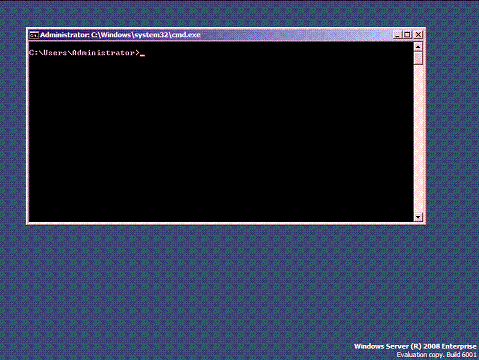Click the blinking cursor after the prompt
The image size is (479, 360).
pos(142,55)
